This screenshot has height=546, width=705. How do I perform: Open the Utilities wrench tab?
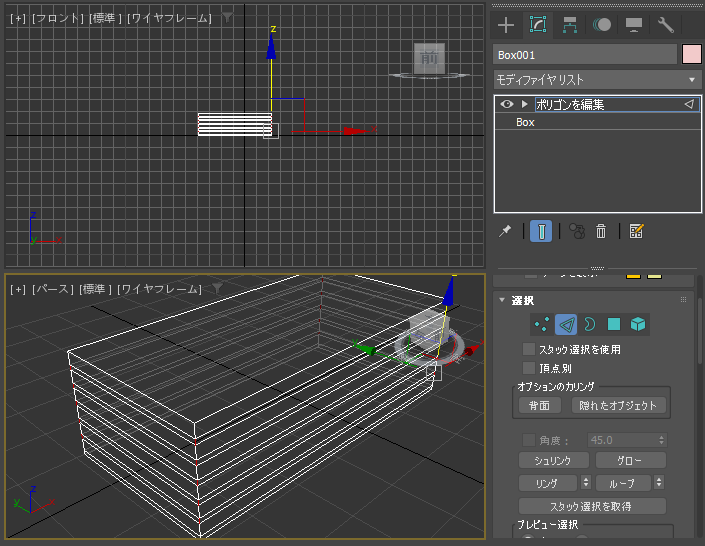click(x=665, y=25)
